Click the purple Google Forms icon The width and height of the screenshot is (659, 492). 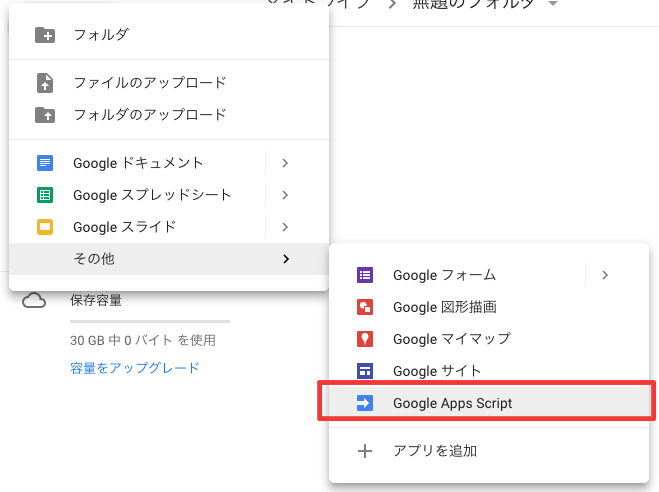(x=365, y=275)
